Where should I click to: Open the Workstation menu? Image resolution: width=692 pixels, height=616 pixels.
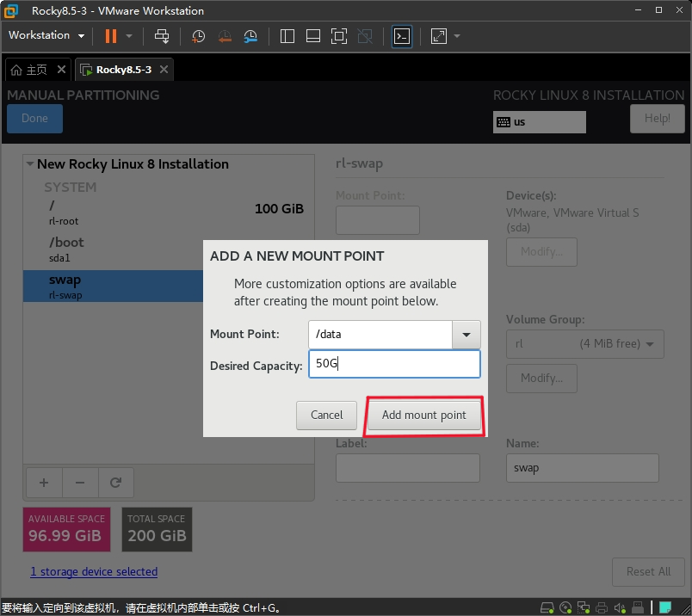tap(46, 35)
